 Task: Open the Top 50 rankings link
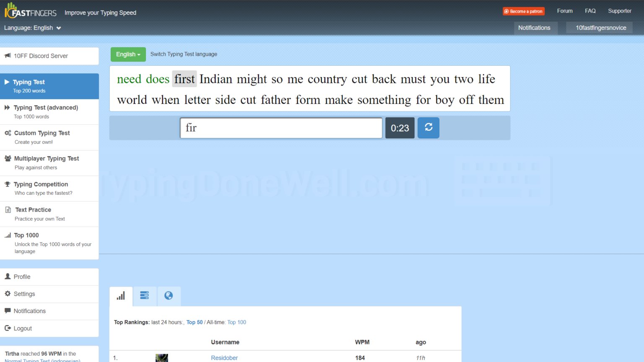coord(195,322)
